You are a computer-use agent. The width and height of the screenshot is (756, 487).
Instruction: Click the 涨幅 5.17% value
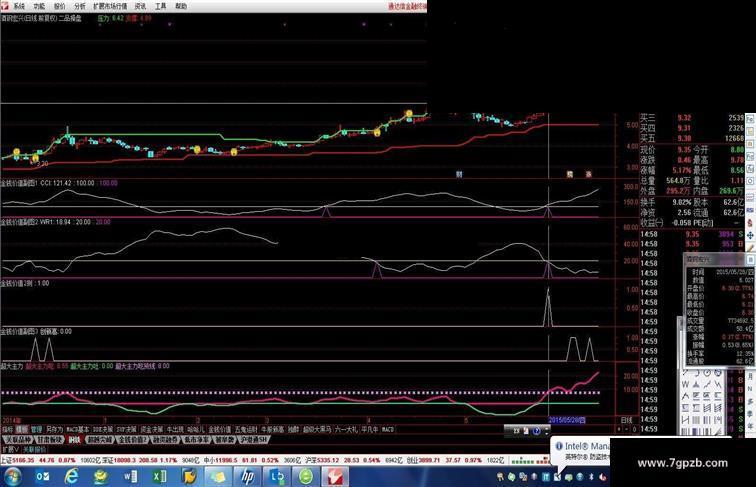click(x=681, y=170)
